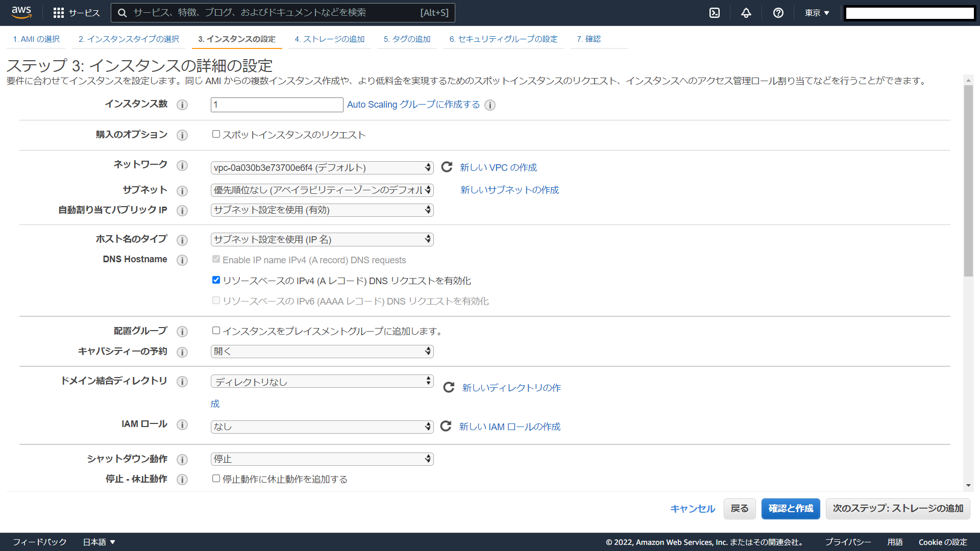Uncheck リソースベースの IPv4 DNS リクエスト checkbox
This screenshot has width=980, height=551.
pyautogui.click(x=216, y=280)
